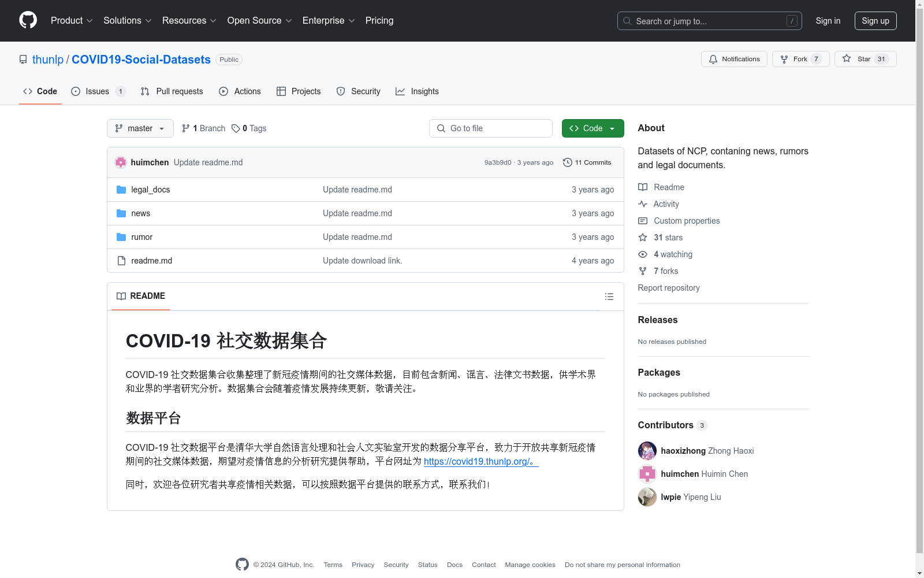This screenshot has height=578, width=924.
Task: Click the Readme book icon in About
Action: pos(643,187)
